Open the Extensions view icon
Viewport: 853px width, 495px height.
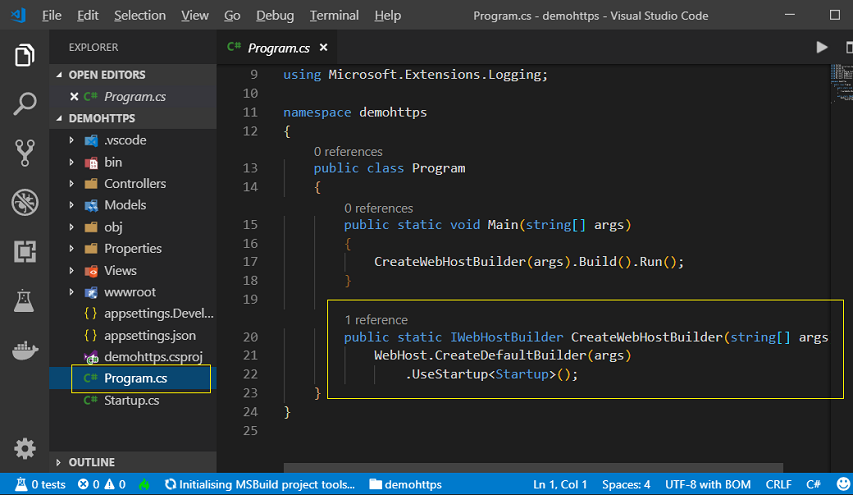[x=24, y=251]
